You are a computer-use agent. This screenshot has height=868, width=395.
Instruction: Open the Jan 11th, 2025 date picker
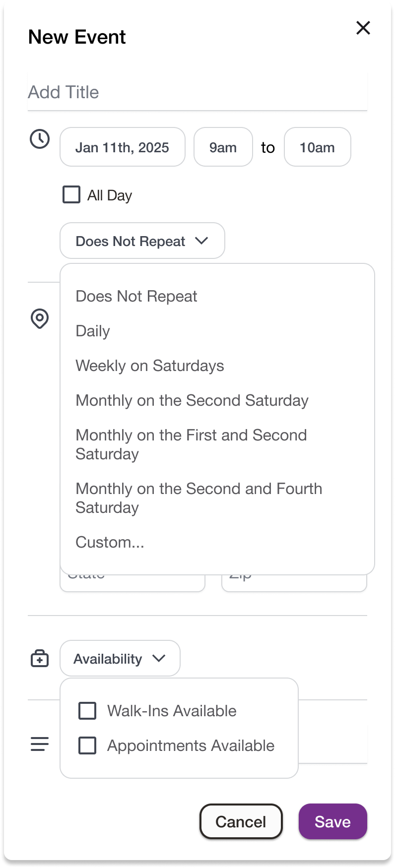coord(122,147)
